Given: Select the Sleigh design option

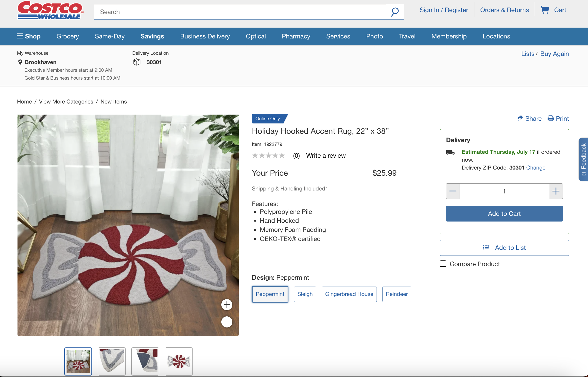Looking at the screenshot, I should [305, 294].
